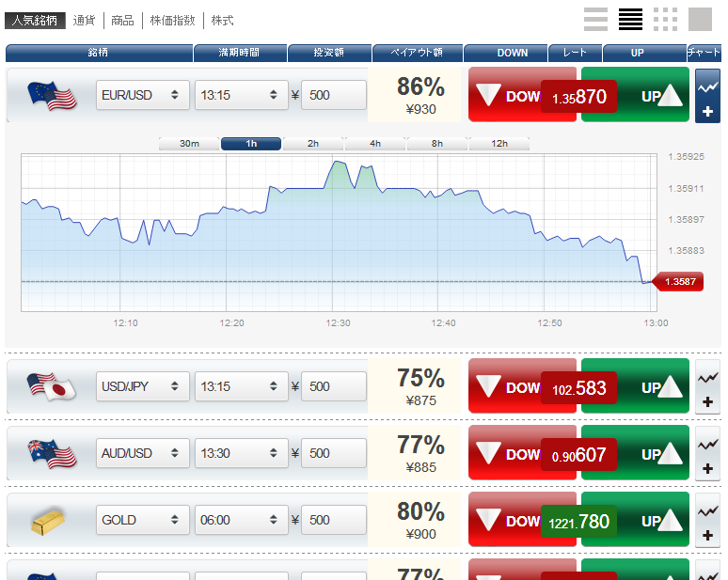Screen dimensions: 728x580
Task: Click the plus icon in USD/JPY row
Action: pyautogui.click(x=707, y=401)
